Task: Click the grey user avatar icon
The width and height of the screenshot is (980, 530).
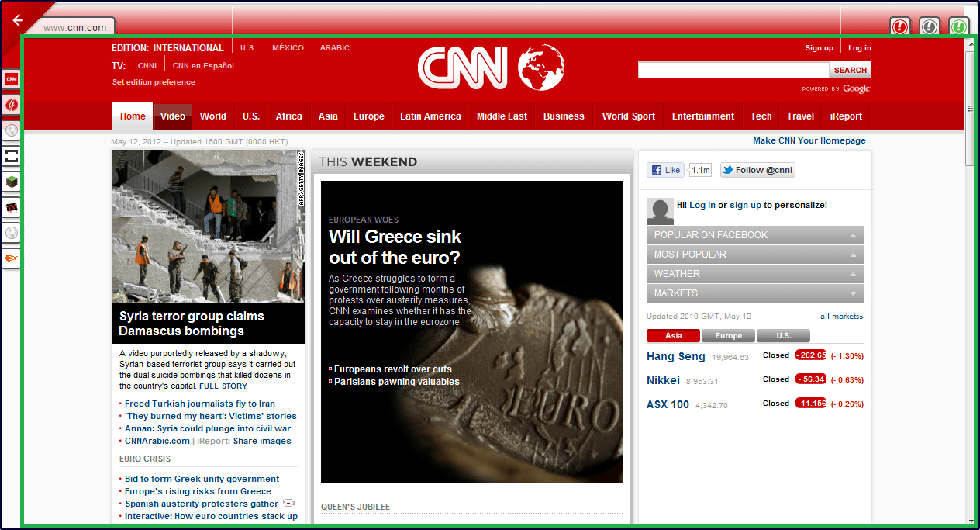Action: 660,210
